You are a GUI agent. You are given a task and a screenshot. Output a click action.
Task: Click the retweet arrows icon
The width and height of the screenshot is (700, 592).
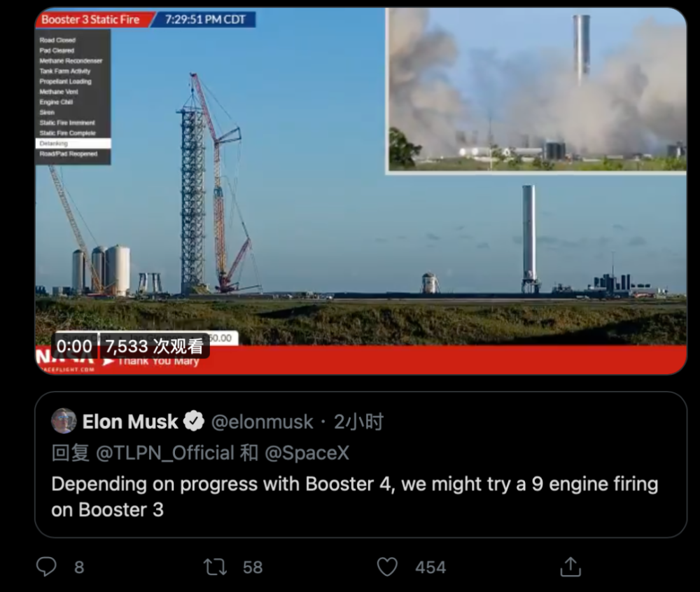pyautogui.click(x=215, y=567)
